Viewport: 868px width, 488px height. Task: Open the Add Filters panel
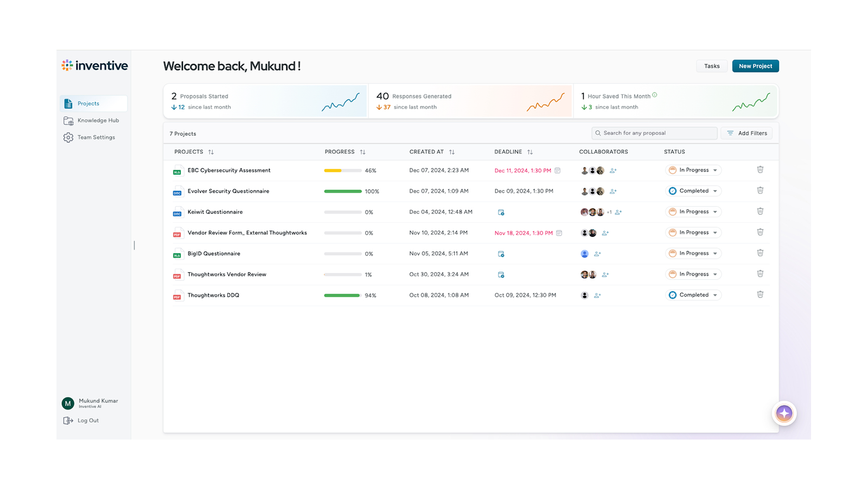(746, 133)
